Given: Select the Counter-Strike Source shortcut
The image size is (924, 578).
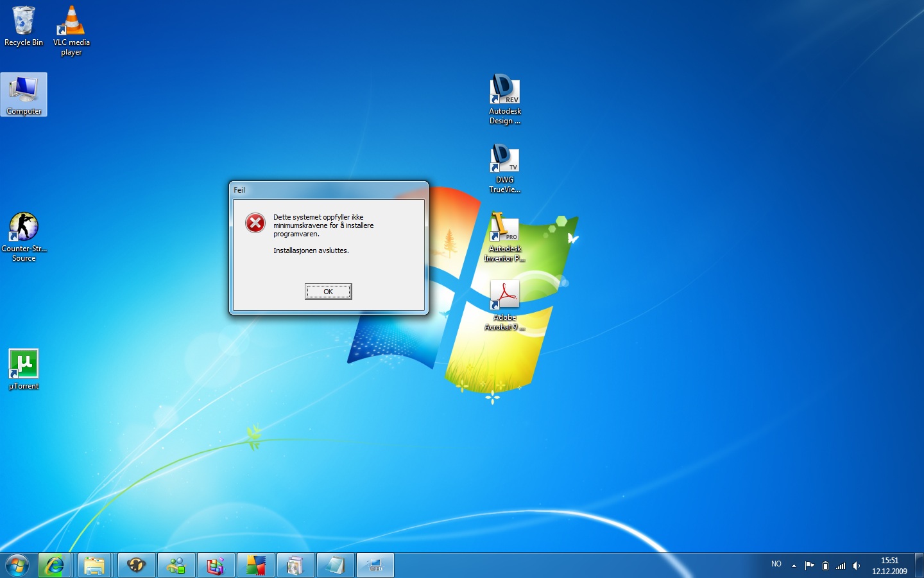Looking at the screenshot, I should pyautogui.click(x=24, y=237).
